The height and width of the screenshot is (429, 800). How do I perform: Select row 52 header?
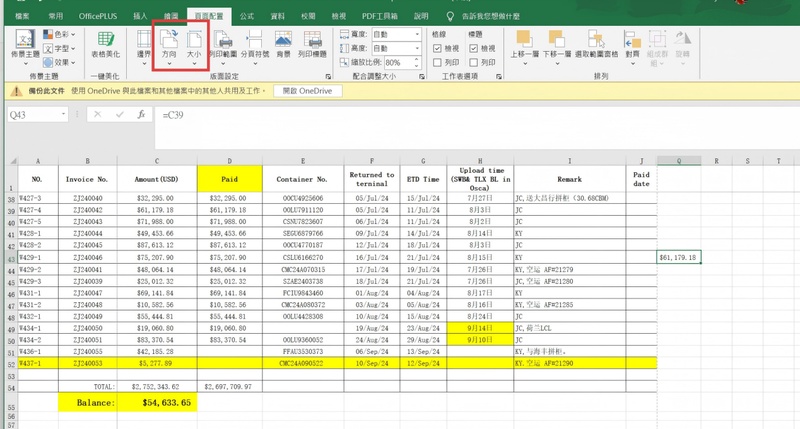pyautogui.click(x=12, y=364)
